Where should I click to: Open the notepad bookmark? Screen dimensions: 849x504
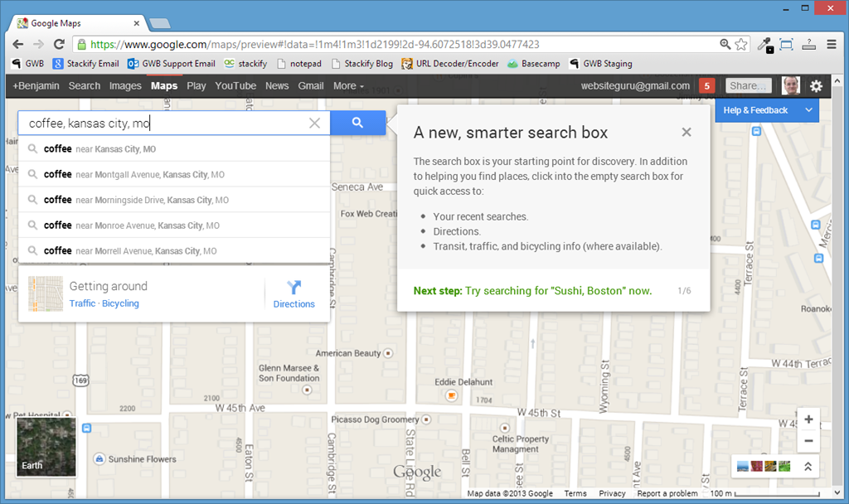click(x=298, y=63)
